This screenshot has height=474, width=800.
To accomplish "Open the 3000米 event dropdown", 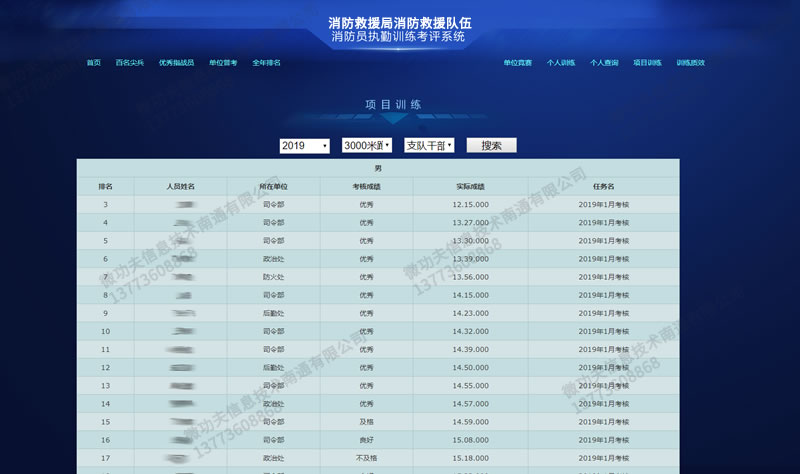I will (367, 146).
